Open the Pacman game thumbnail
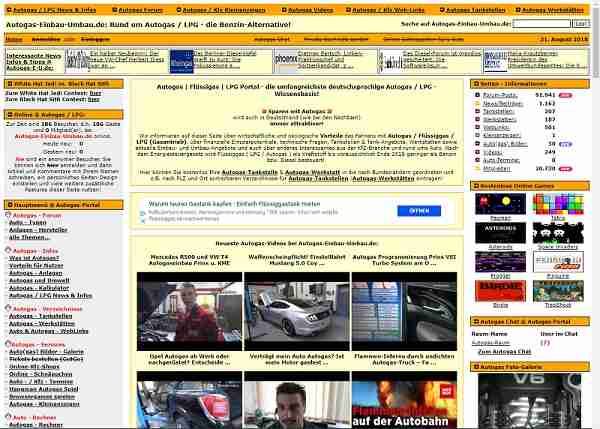 pos(500,203)
